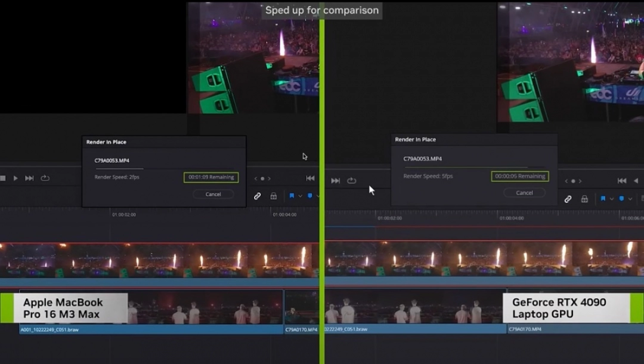Toggle linked selection on the MacBook side

(257, 196)
